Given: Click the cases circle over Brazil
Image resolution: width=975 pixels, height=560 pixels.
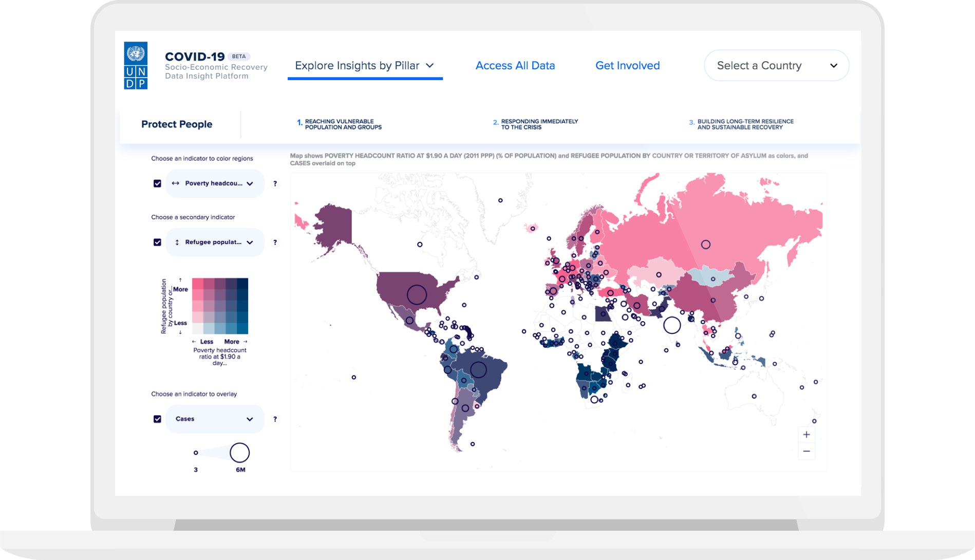Looking at the screenshot, I should click(x=478, y=369).
